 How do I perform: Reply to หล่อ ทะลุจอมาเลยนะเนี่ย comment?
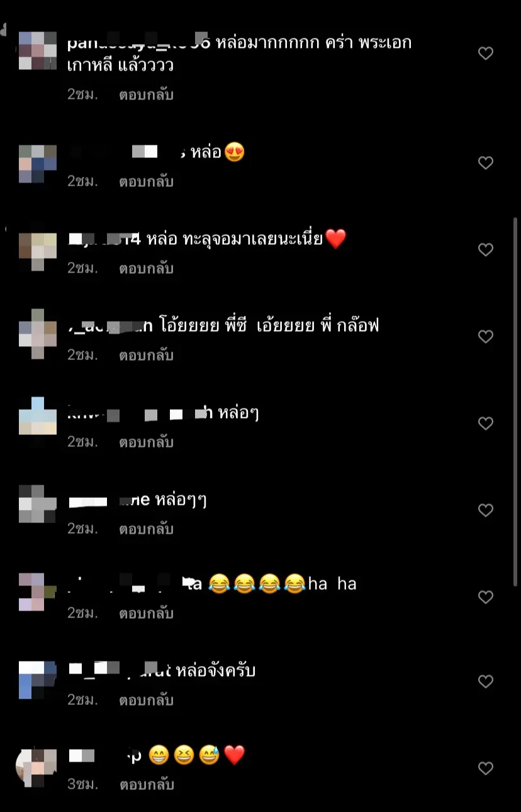(x=146, y=269)
